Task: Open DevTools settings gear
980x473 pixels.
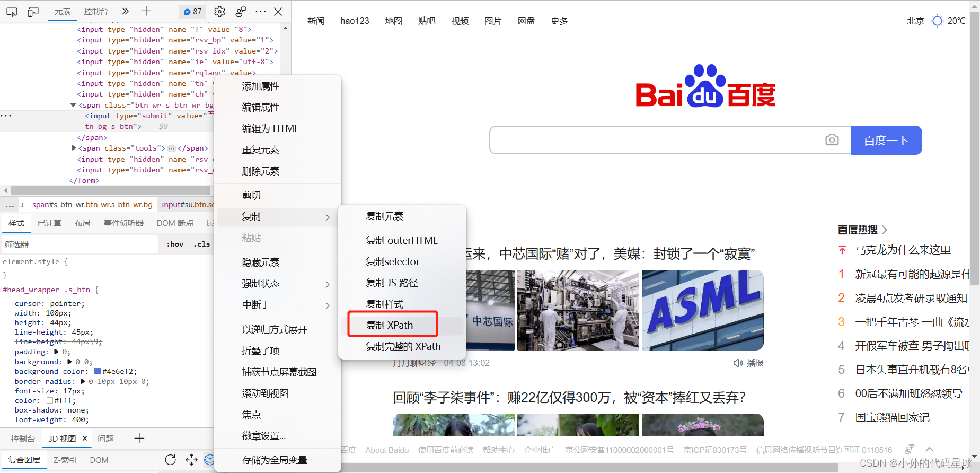Action: coord(219,12)
